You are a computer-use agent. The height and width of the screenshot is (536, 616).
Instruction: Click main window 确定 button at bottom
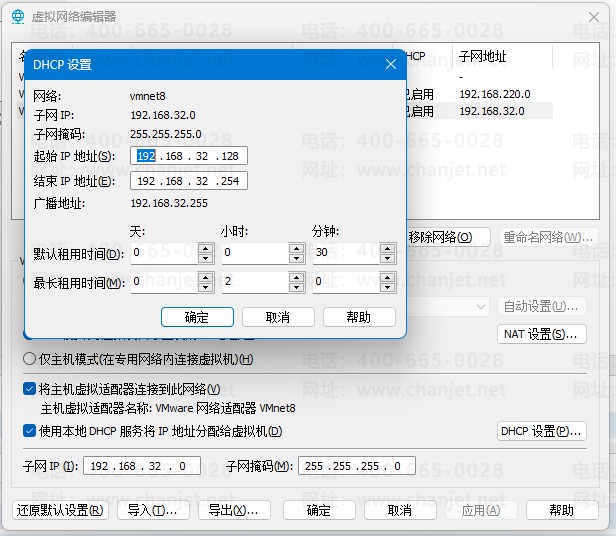coord(319,510)
